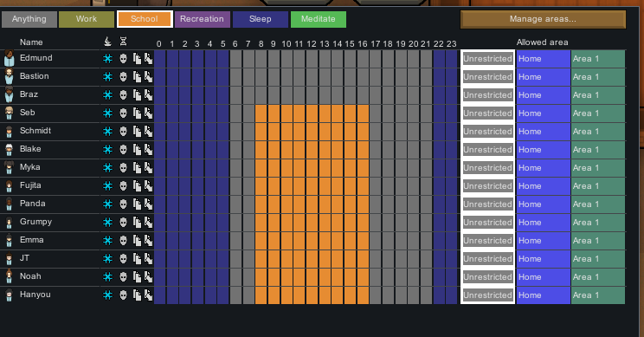The width and height of the screenshot is (644, 337).
Task: Paste schedule onto Myka's row
Action: point(148,168)
